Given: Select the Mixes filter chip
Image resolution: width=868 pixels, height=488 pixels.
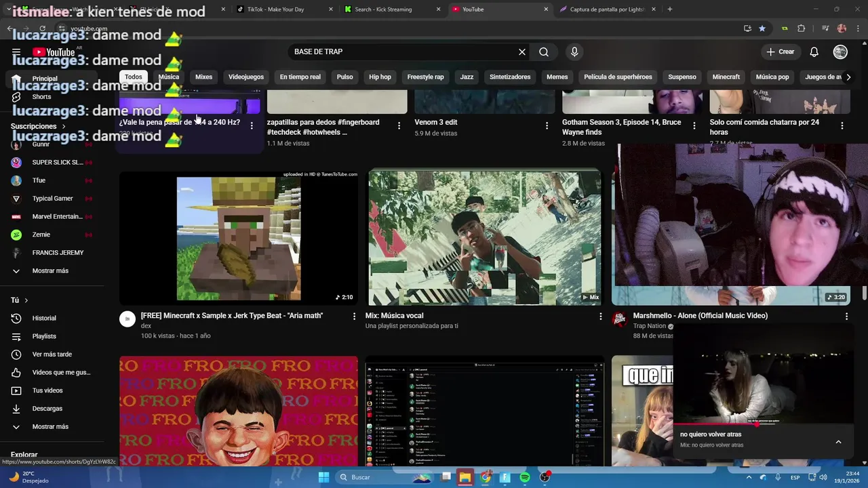Looking at the screenshot, I should (x=204, y=77).
